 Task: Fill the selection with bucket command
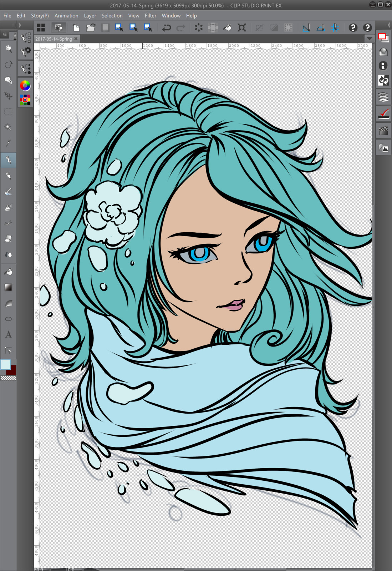[227, 27]
